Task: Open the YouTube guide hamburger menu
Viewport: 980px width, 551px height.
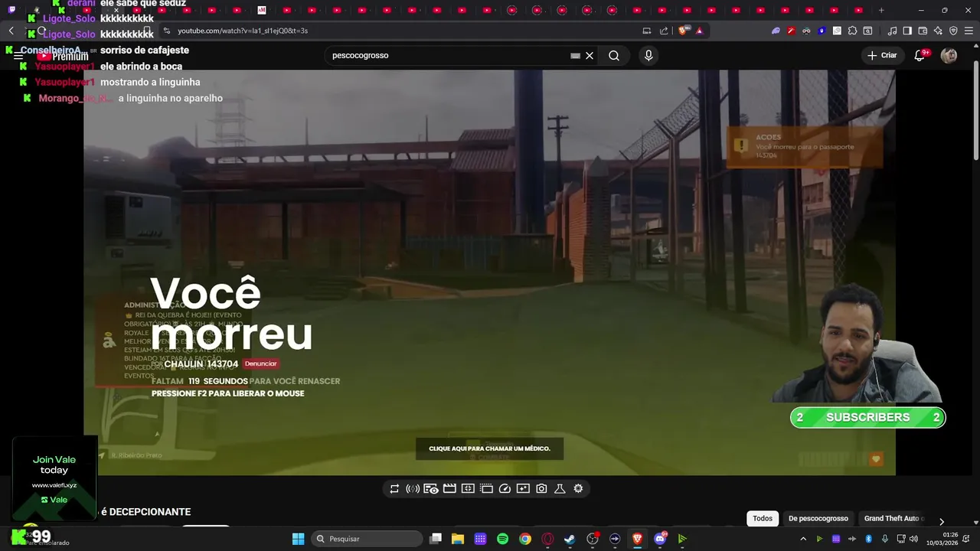Action: point(18,56)
